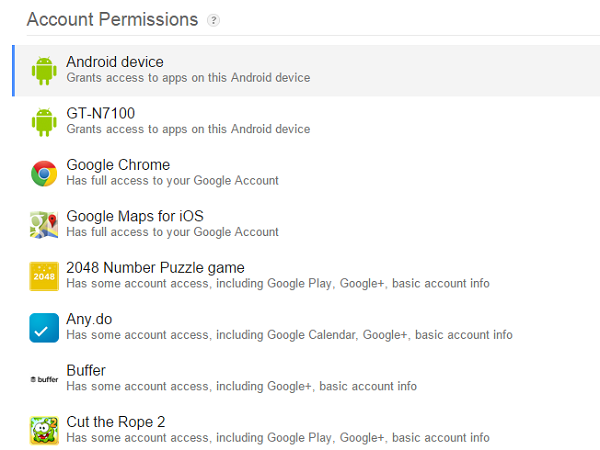Image resolution: width=600 pixels, height=450 pixels.
Task: Click the GT-N7100 Android robot icon
Action: [x=44, y=122]
